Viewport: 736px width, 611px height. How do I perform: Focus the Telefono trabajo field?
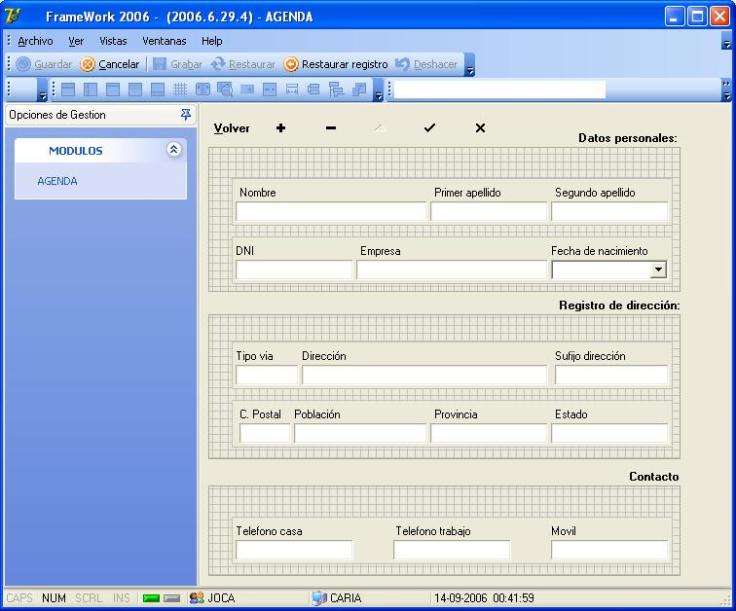coord(452,550)
